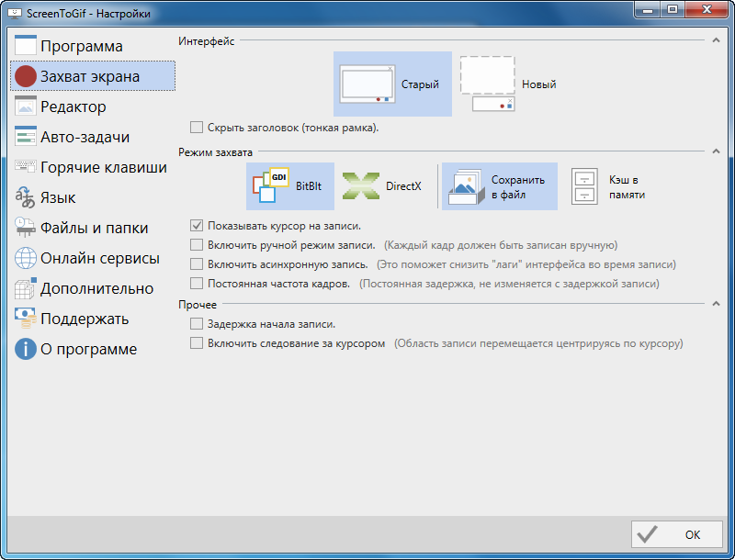Open the Редактор settings tab
The height and width of the screenshot is (560, 735).
93,106
